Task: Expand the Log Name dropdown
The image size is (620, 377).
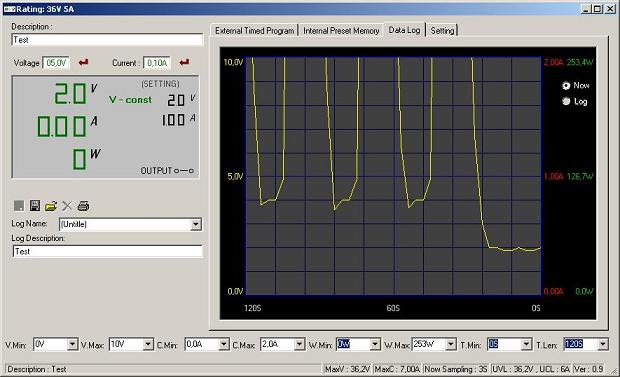Action: (195, 224)
